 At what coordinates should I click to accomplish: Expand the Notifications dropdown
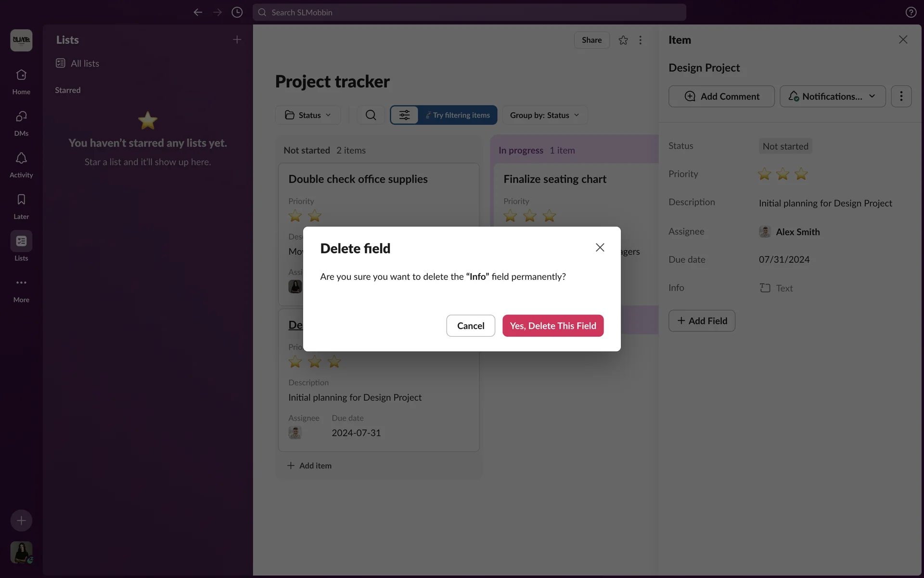pos(832,96)
